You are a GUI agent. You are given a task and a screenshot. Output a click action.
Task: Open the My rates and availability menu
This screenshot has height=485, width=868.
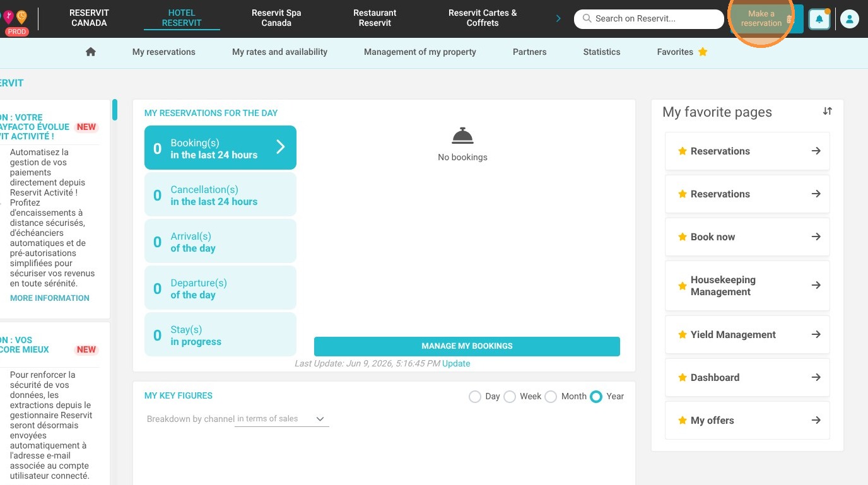280,52
